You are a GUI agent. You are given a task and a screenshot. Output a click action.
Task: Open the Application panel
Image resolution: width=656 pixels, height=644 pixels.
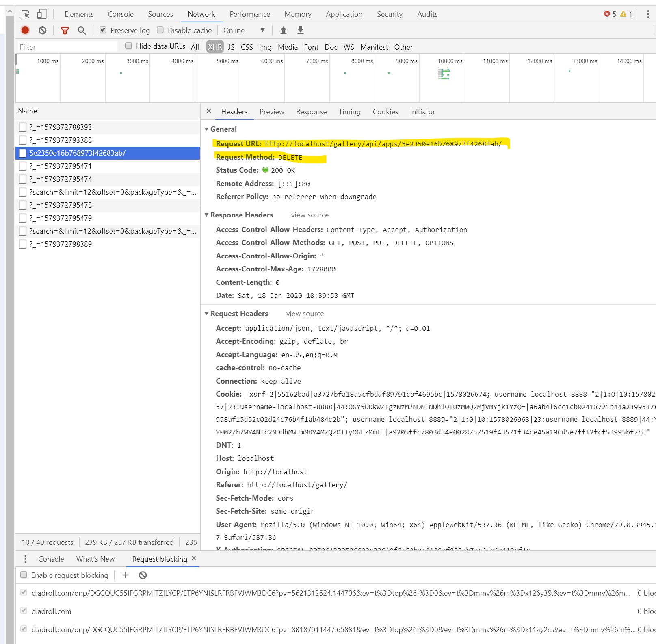(344, 14)
